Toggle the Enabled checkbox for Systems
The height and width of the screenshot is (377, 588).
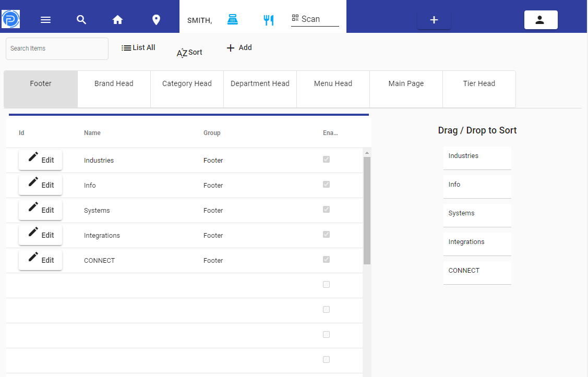tap(326, 210)
